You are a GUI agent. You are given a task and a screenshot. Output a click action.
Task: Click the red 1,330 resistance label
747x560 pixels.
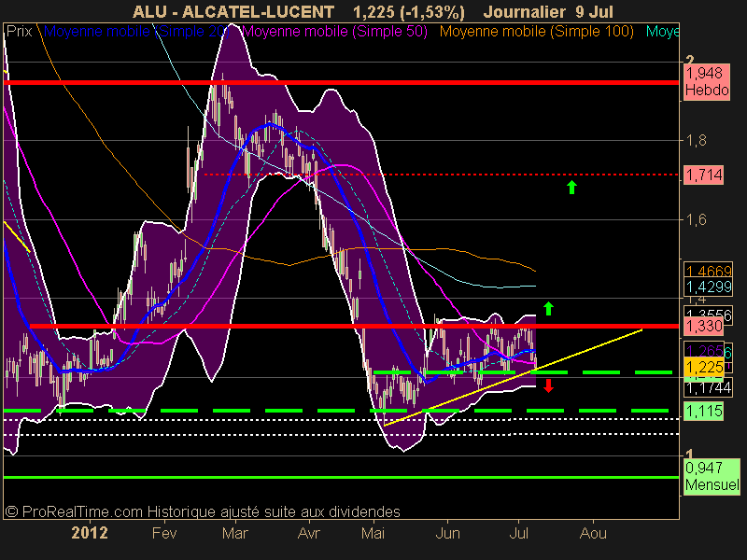pyautogui.click(x=704, y=326)
